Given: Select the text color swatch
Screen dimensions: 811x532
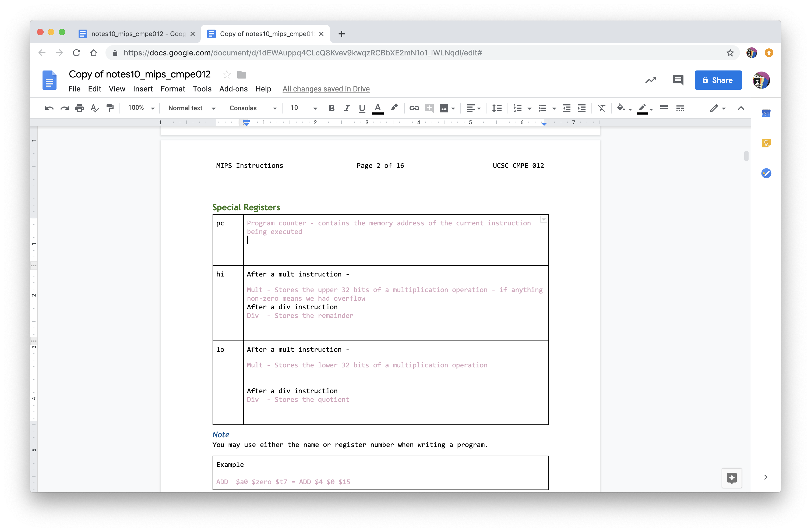Looking at the screenshot, I should 377,108.
